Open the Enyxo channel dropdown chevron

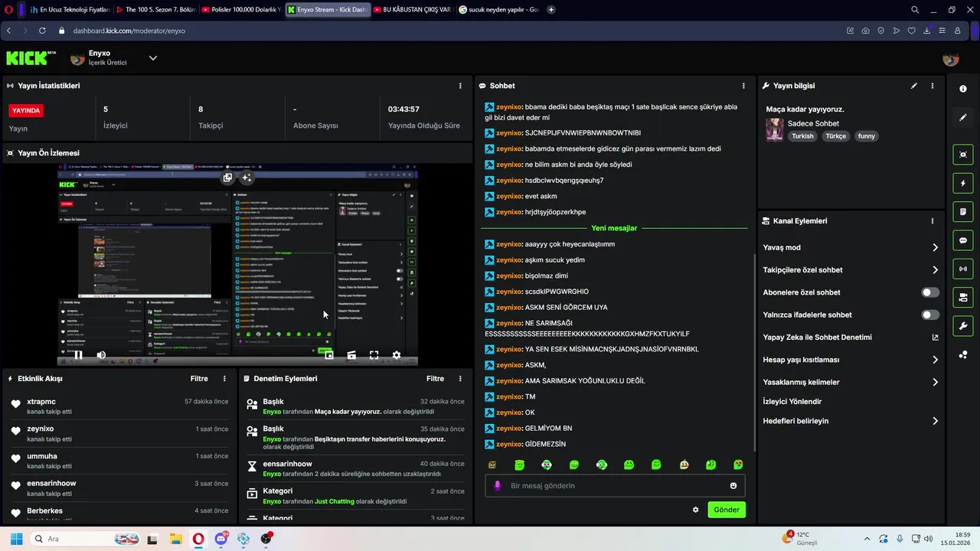[x=153, y=58]
